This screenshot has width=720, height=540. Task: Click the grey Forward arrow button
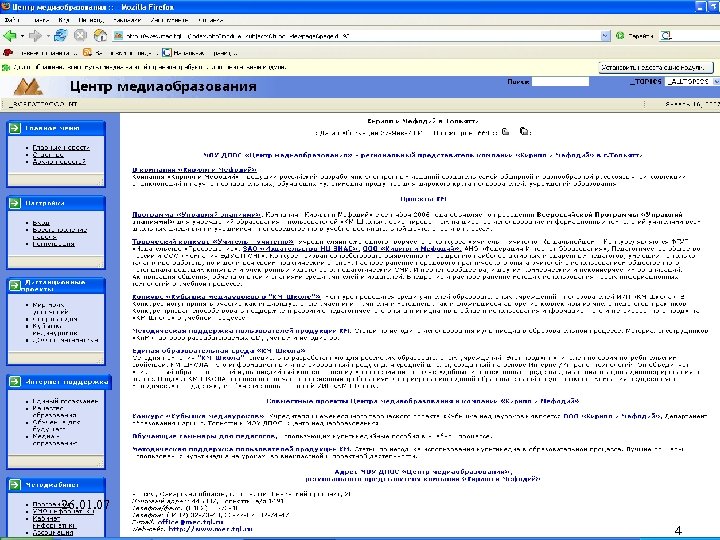tap(34, 35)
